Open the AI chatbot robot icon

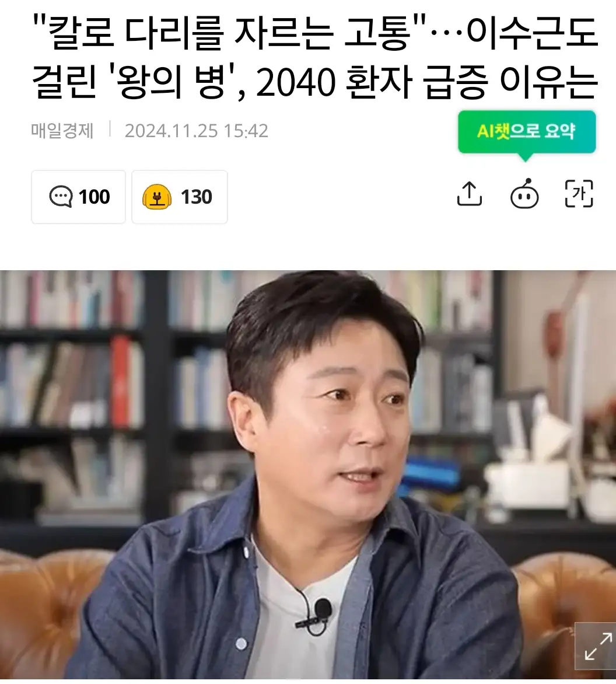coord(524,193)
